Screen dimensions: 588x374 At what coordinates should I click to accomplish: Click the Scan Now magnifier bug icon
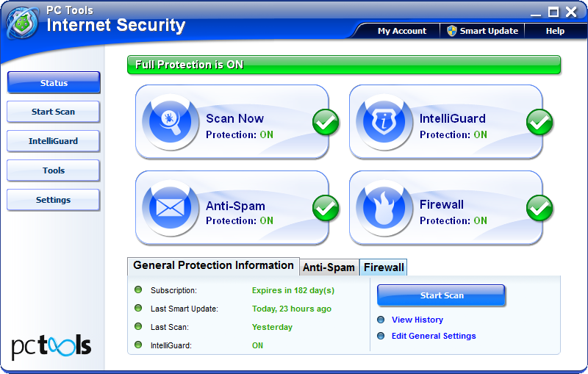coord(170,121)
